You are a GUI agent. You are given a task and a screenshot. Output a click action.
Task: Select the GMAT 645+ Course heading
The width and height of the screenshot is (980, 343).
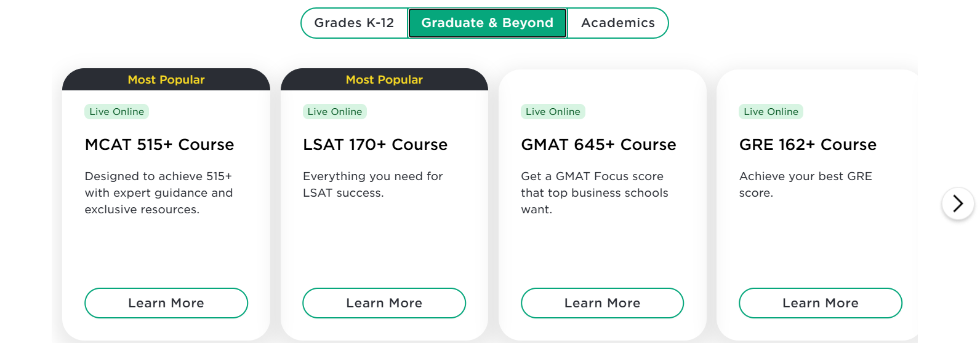coord(598,144)
